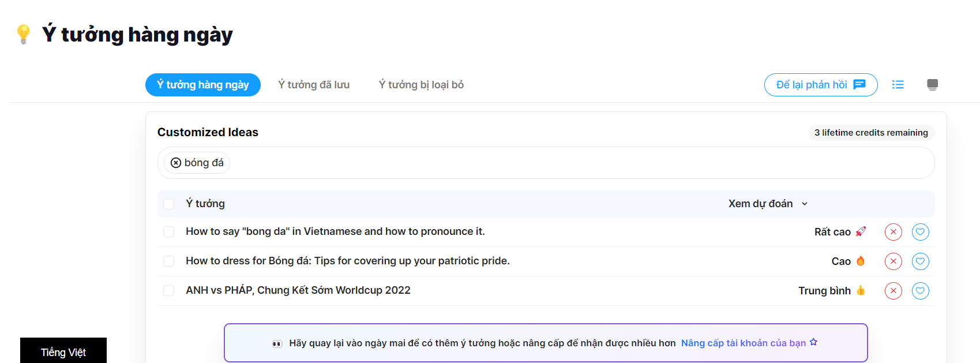Click the idea 'How to say "bong da" in Vietnamese'

click(x=335, y=231)
